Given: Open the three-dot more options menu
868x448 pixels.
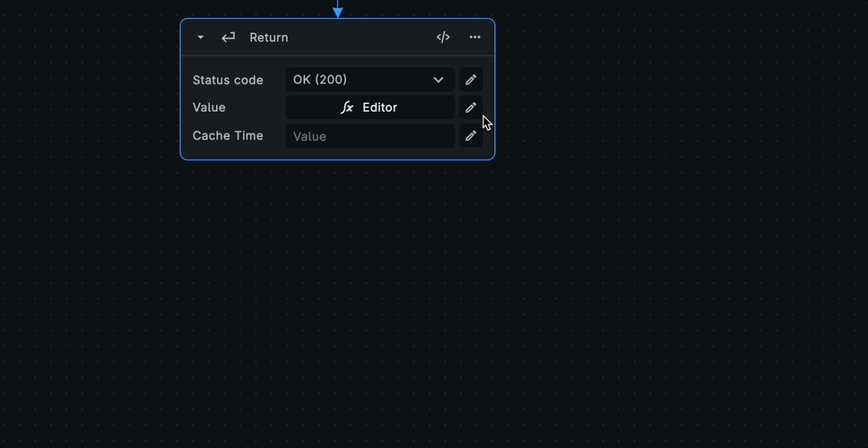Looking at the screenshot, I should (474, 38).
